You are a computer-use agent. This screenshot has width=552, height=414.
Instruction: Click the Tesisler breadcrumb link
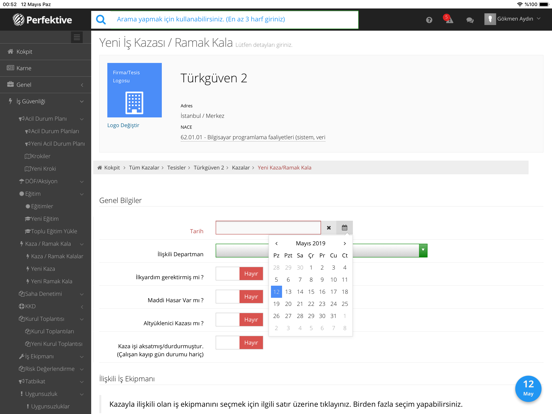[176, 168]
